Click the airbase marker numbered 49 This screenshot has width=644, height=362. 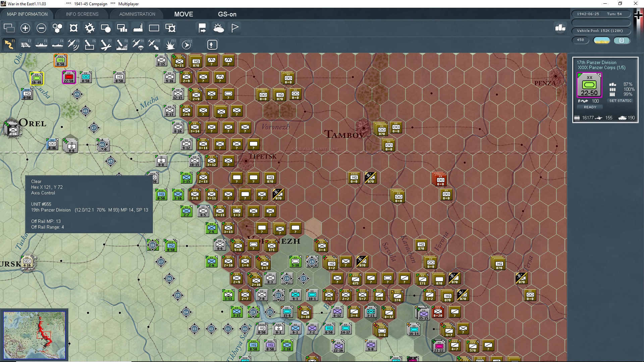(77, 94)
